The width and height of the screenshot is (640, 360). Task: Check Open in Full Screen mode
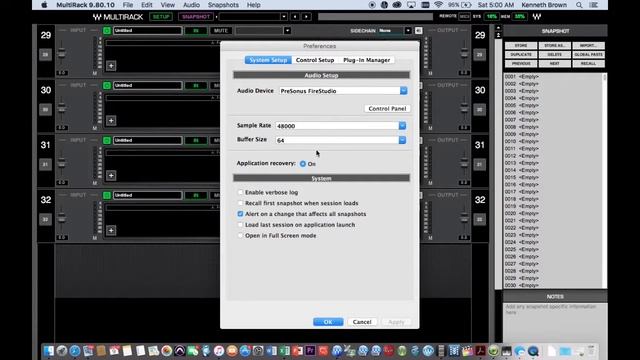(x=240, y=236)
